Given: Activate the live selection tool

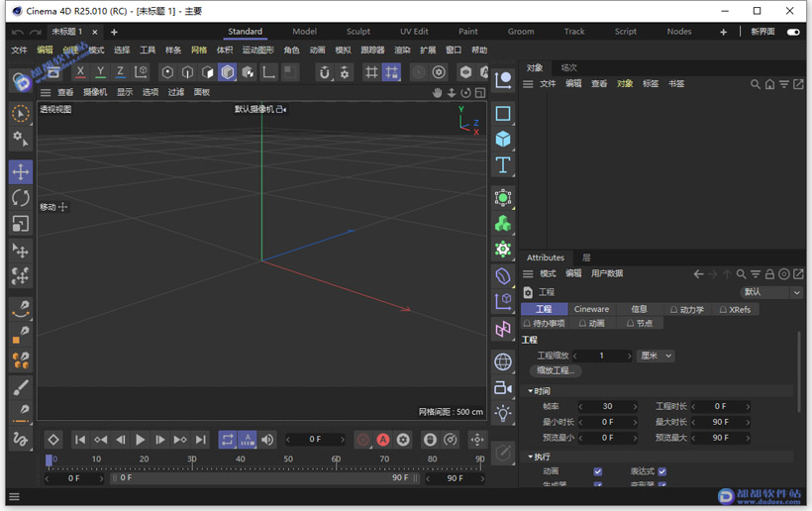Looking at the screenshot, I should point(20,113).
